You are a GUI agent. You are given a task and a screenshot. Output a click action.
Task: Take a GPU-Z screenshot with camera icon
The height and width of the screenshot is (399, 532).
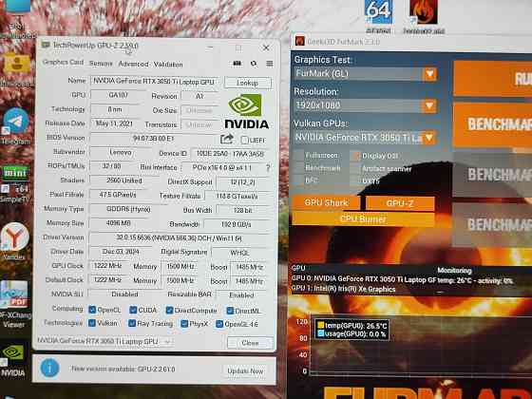click(x=237, y=64)
